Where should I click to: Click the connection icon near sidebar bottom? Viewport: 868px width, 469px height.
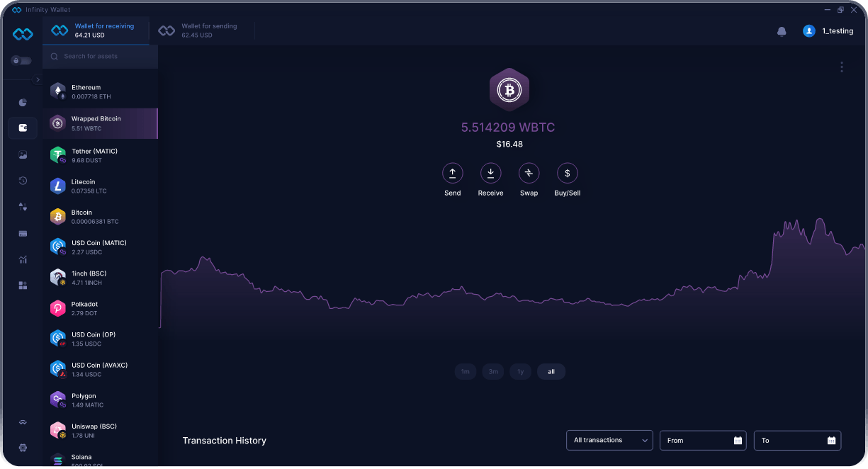[x=23, y=422]
